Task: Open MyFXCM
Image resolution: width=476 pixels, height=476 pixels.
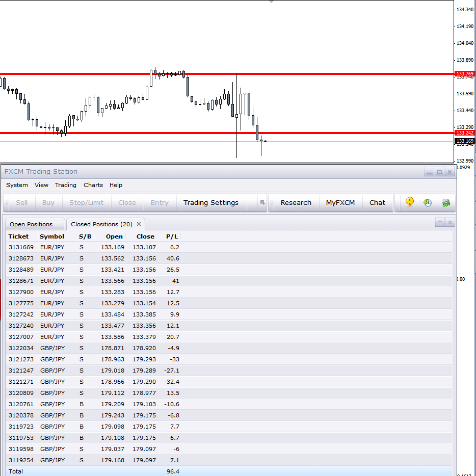Action: [340, 202]
